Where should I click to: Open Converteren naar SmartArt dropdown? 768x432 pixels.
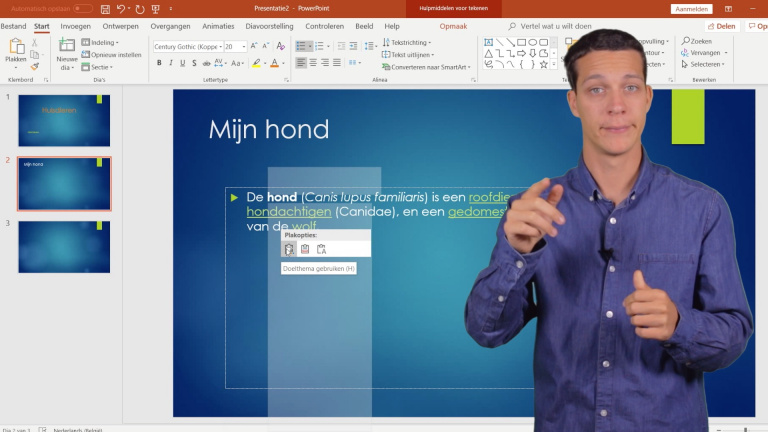pyautogui.click(x=426, y=67)
